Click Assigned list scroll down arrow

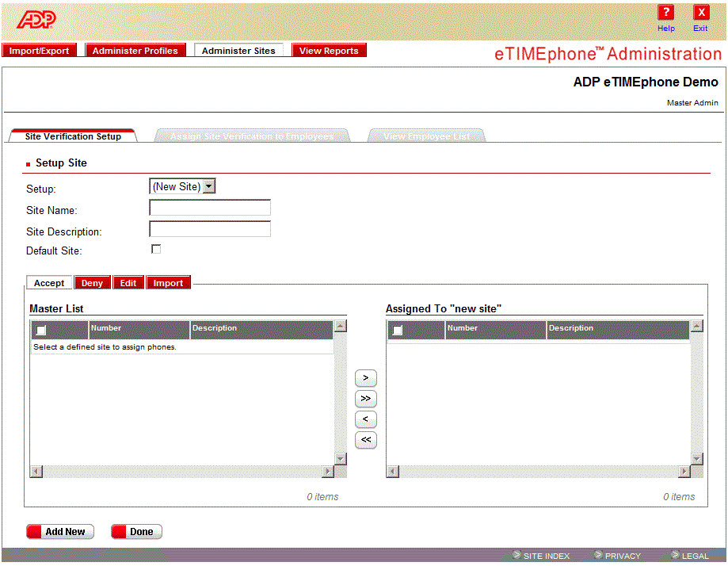697,459
